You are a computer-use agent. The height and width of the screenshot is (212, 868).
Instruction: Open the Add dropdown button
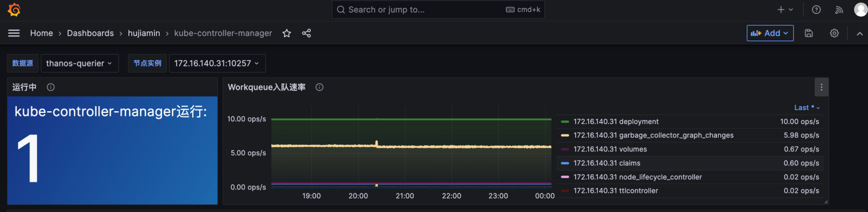(x=770, y=34)
